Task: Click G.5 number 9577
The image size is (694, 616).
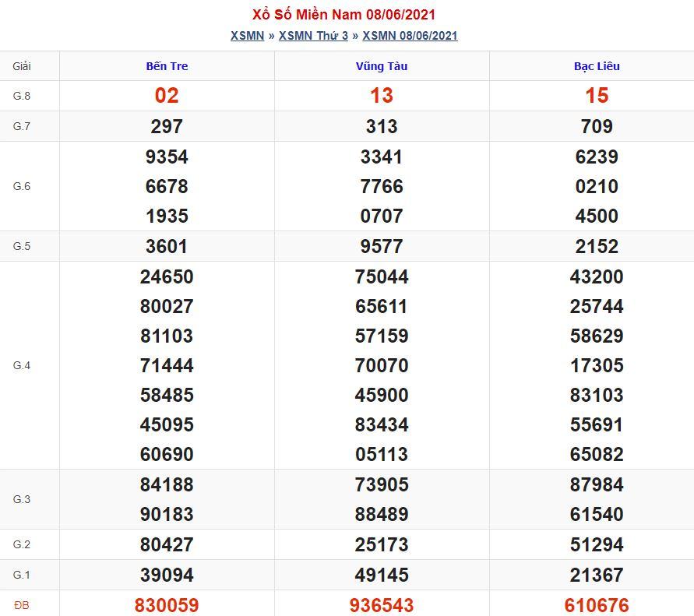Action: [382, 247]
